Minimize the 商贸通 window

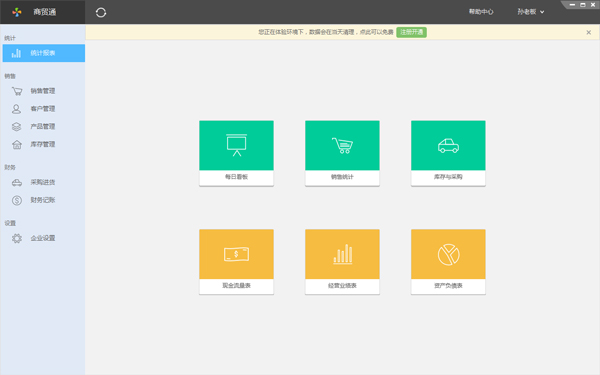coord(572,5)
